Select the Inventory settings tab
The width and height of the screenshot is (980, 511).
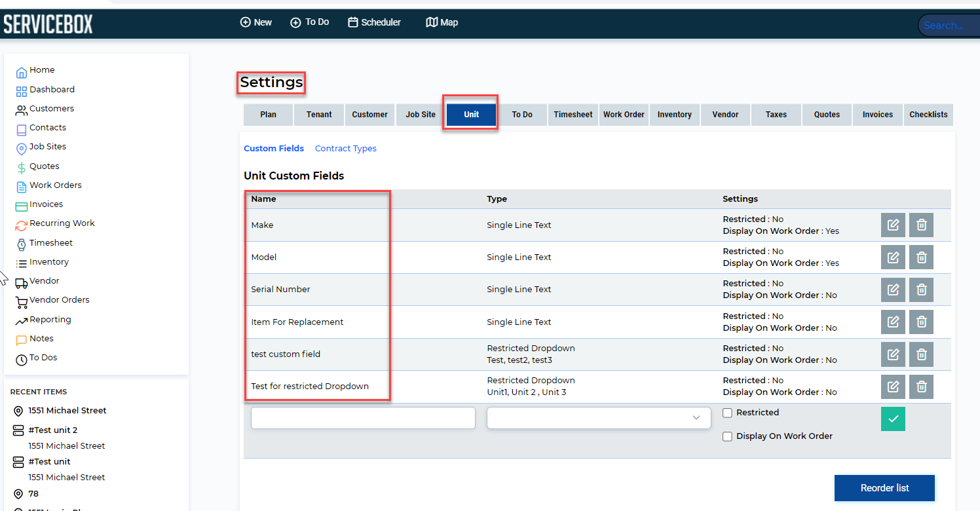coord(675,115)
